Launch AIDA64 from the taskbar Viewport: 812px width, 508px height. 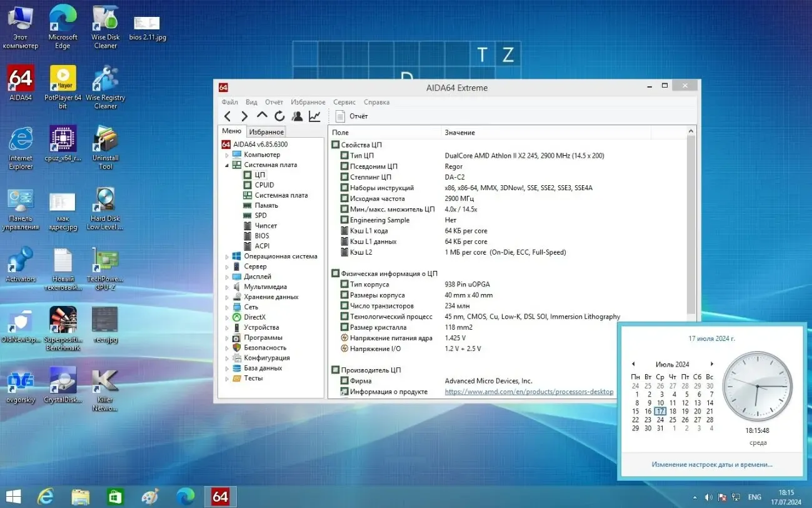tap(220, 496)
